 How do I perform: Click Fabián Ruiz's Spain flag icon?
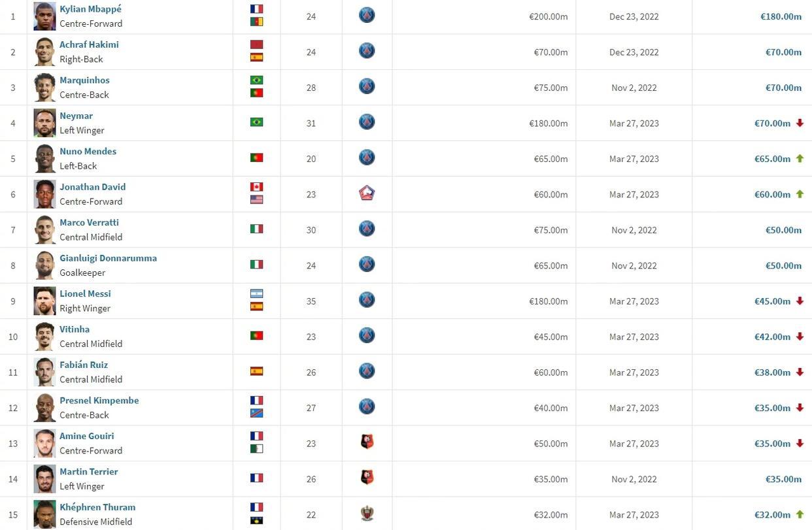[x=256, y=371]
